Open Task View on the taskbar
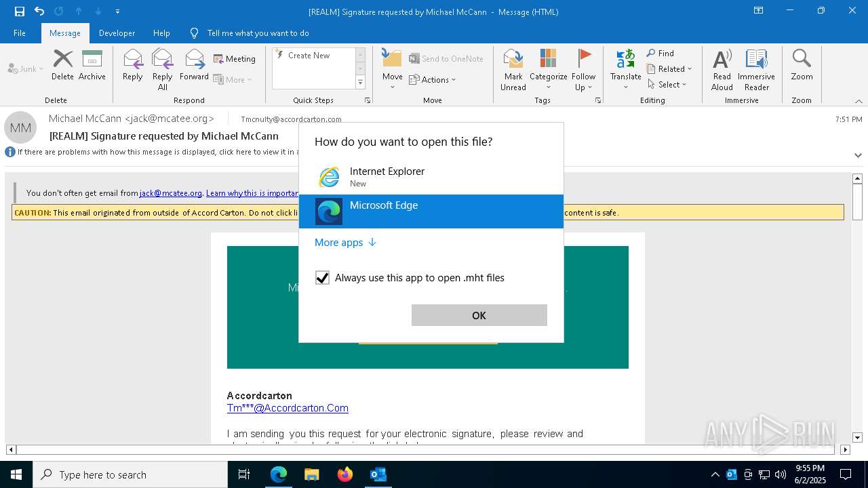This screenshot has width=868, height=488. [244, 474]
